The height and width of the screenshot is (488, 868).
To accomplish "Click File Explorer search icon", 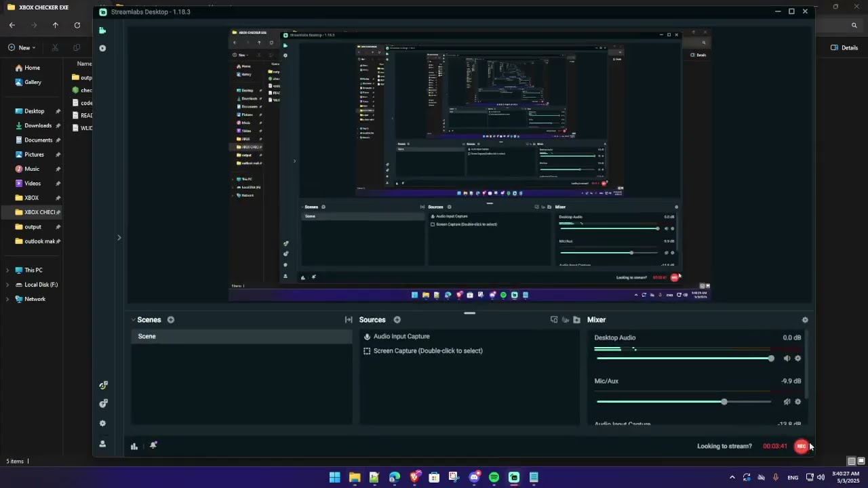I will pyautogui.click(x=854, y=25).
